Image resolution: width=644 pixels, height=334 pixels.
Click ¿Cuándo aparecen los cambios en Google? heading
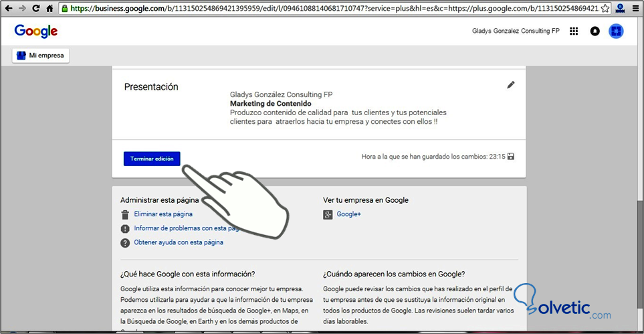coord(395,274)
